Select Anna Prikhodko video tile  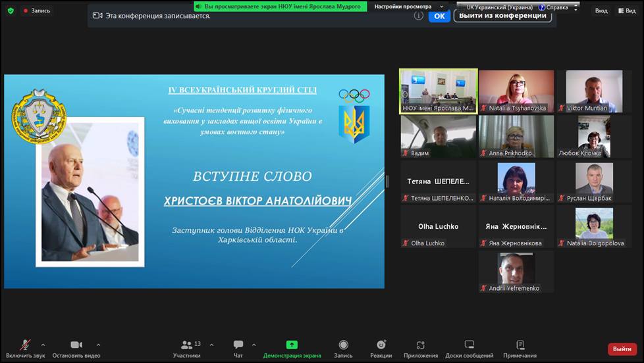click(x=516, y=136)
